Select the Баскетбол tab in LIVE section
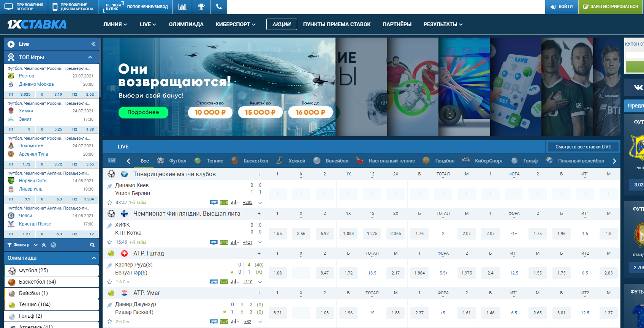 (x=250, y=161)
